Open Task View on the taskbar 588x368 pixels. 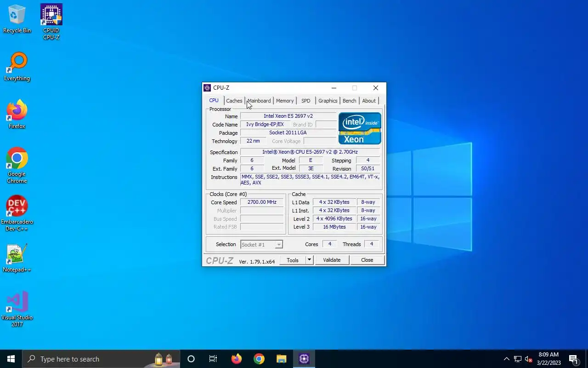click(213, 359)
